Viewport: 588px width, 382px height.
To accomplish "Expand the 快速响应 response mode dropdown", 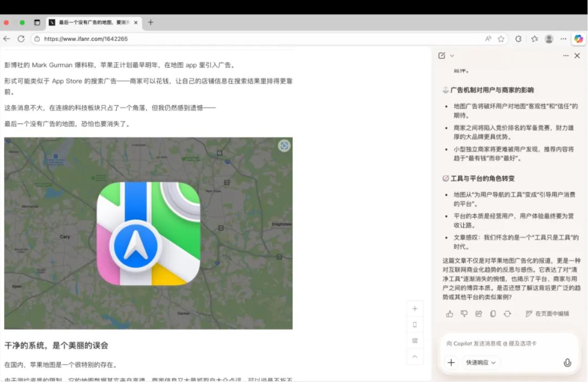I will (481, 362).
